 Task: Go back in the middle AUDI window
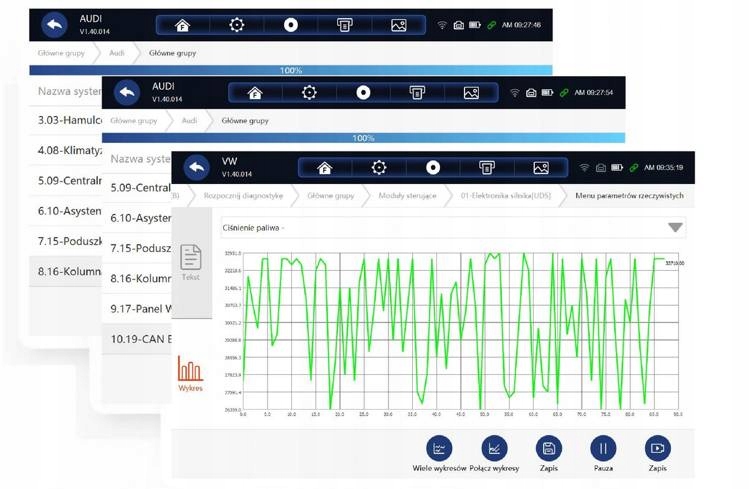(x=127, y=92)
